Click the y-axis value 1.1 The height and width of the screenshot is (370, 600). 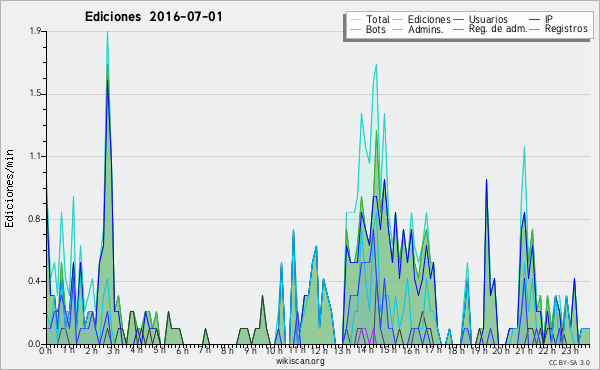coord(35,156)
